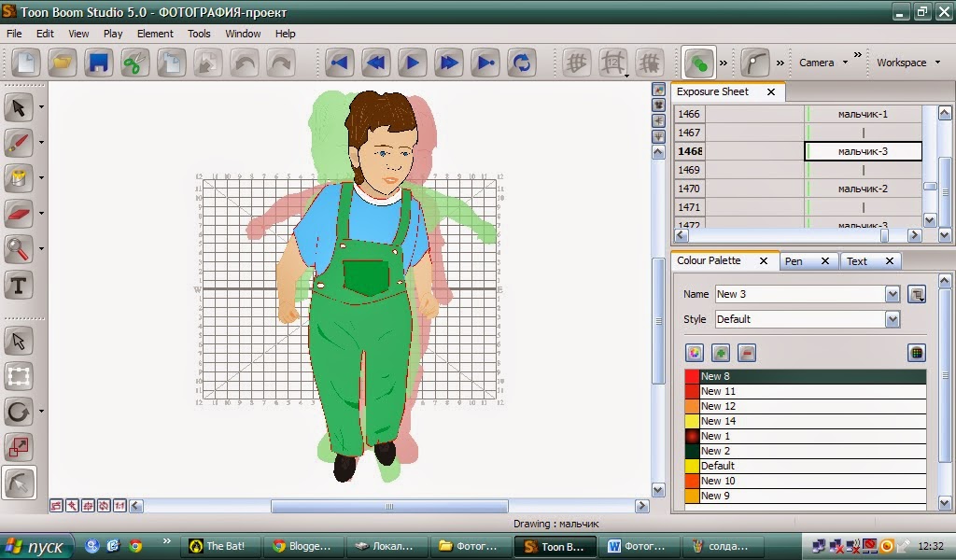Add a new colour with the plus icon
The width and height of the screenshot is (956, 560).
[720, 353]
